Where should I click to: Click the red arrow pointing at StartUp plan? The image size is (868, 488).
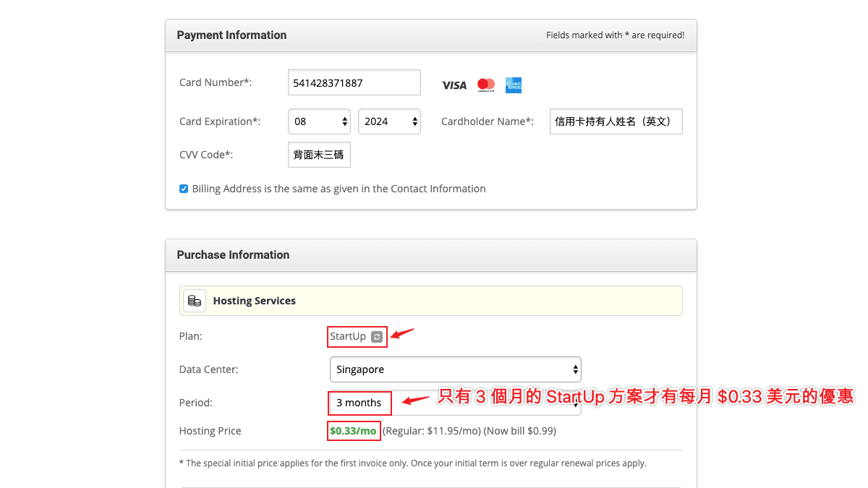[x=402, y=333]
